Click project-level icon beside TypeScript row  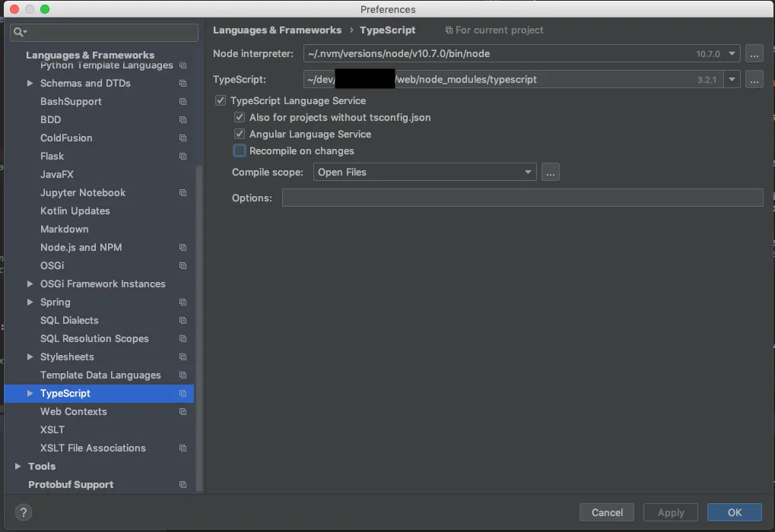183,394
